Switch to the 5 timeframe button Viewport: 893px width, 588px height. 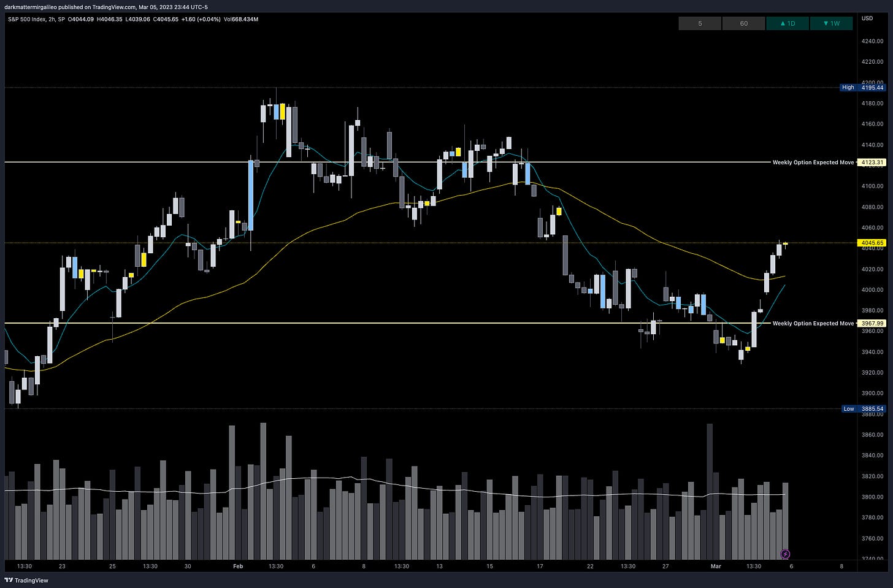click(700, 23)
